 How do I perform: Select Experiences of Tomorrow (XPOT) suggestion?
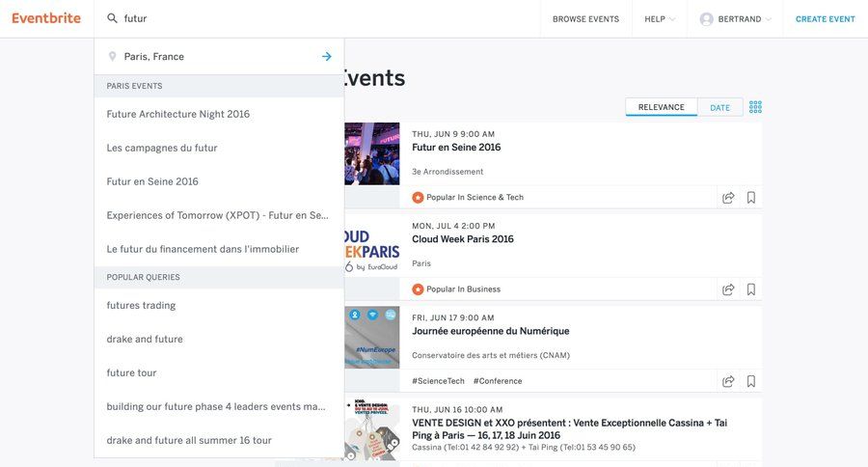(x=219, y=215)
